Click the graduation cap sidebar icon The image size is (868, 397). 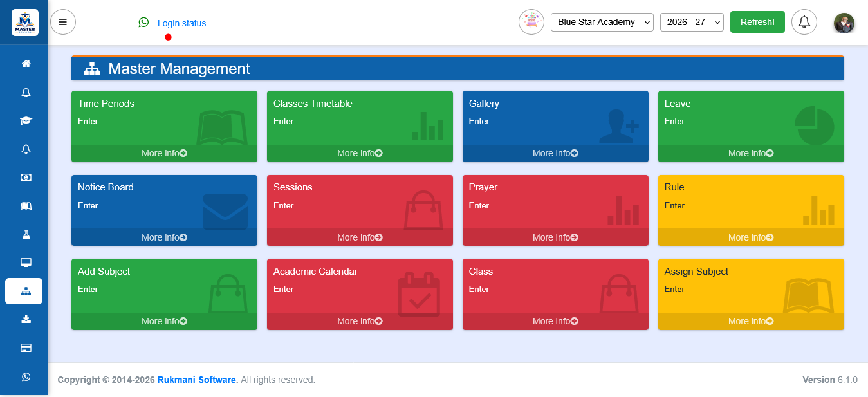[26, 120]
